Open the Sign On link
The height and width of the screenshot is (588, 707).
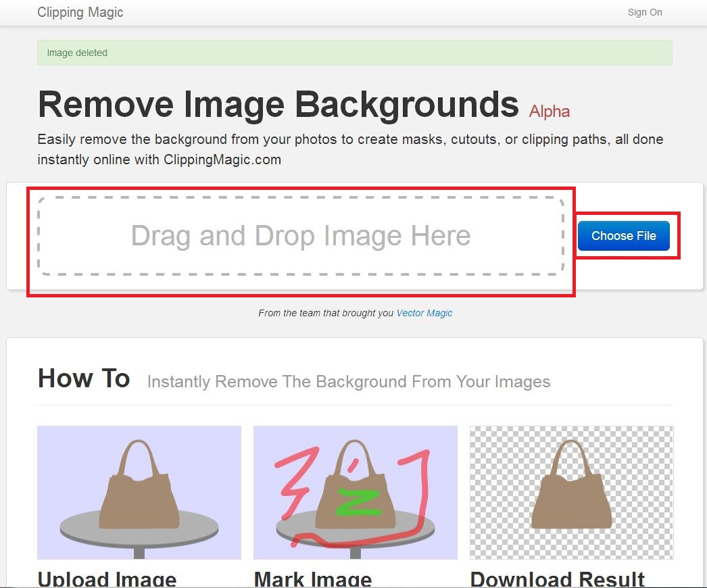pyautogui.click(x=645, y=12)
